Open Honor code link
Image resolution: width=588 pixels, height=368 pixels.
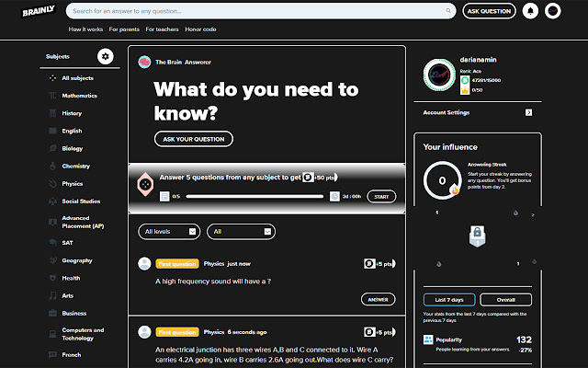click(200, 29)
